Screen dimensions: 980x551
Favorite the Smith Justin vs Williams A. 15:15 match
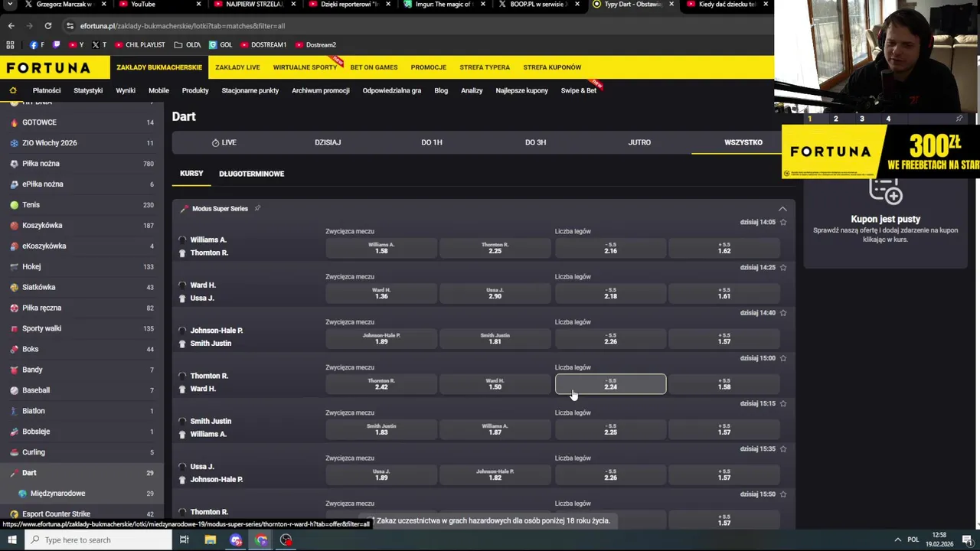(x=782, y=403)
